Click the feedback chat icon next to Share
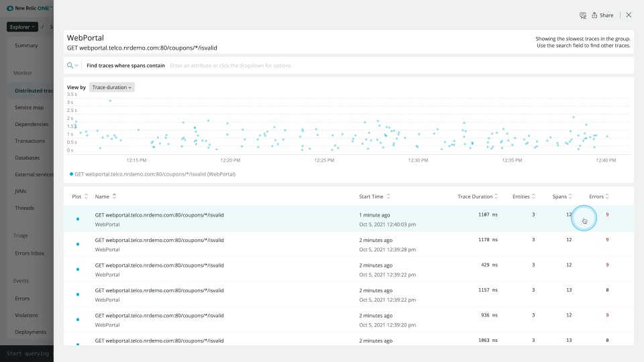This screenshot has height=362, width=644. tap(583, 15)
